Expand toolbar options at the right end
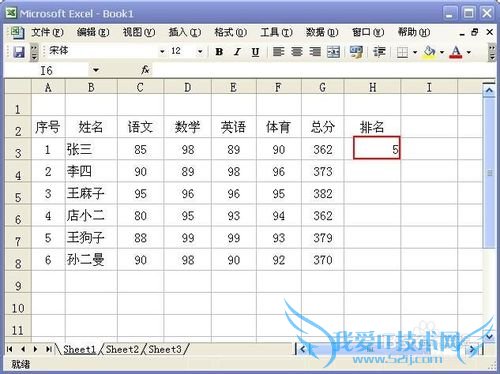The height and width of the screenshot is (374, 500). pos(492,52)
